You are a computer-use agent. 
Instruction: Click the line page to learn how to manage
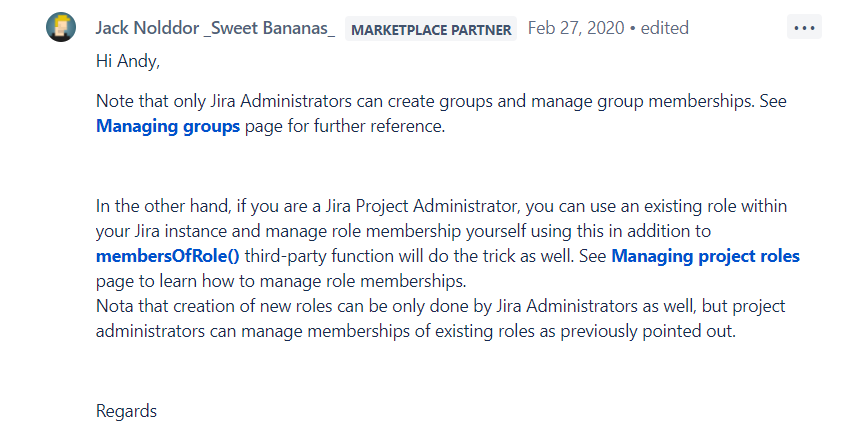point(281,281)
